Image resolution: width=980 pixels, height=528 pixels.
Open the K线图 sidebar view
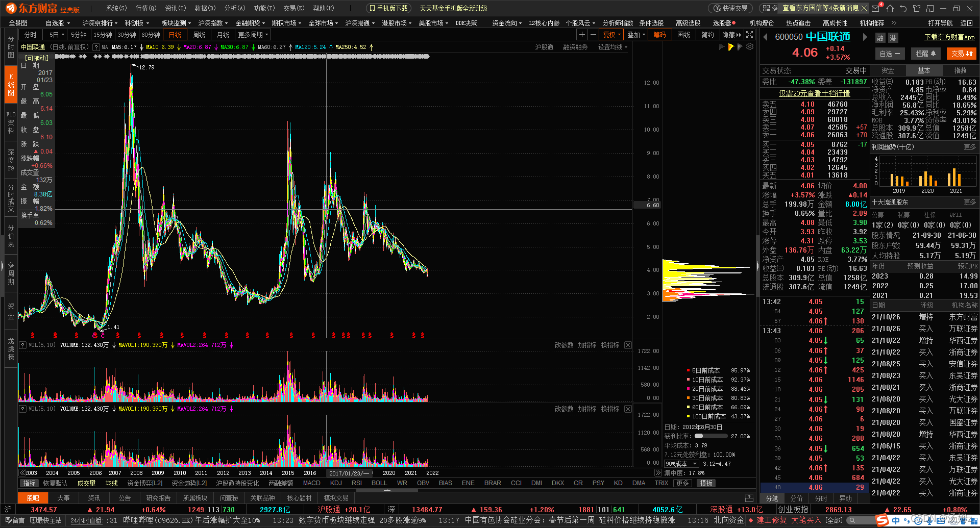[x=11, y=85]
